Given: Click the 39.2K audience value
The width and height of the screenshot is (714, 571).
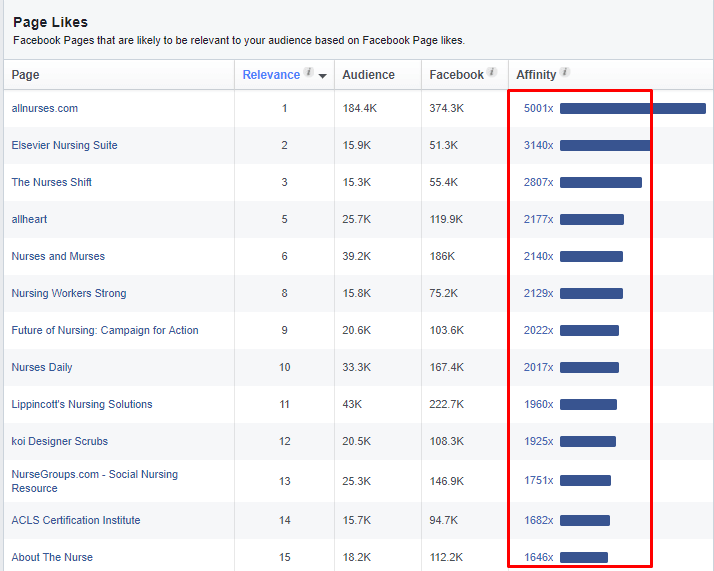Looking at the screenshot, I should click(x=357, y=256).
